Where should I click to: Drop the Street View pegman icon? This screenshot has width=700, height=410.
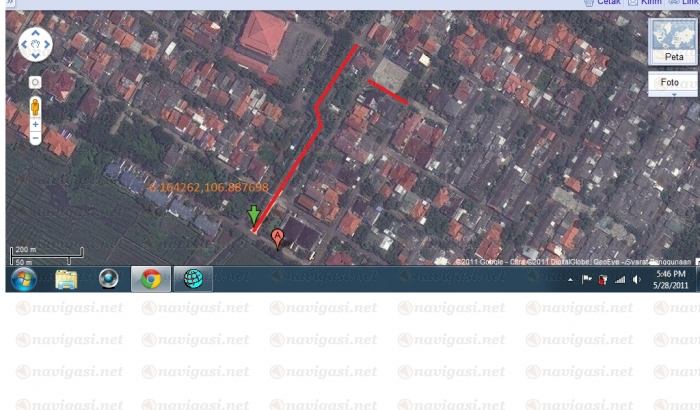pos(35,105)
